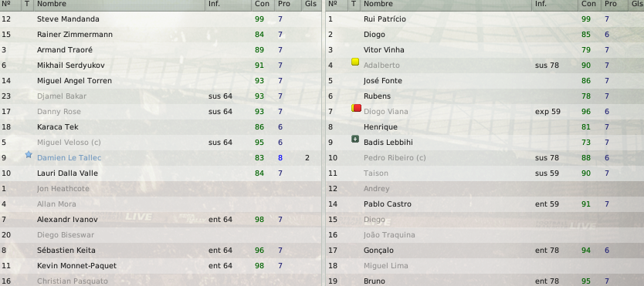Select substituted player Miguel Veloso (c)
This screenshot has width=644, height=286.
click(161, 143)
